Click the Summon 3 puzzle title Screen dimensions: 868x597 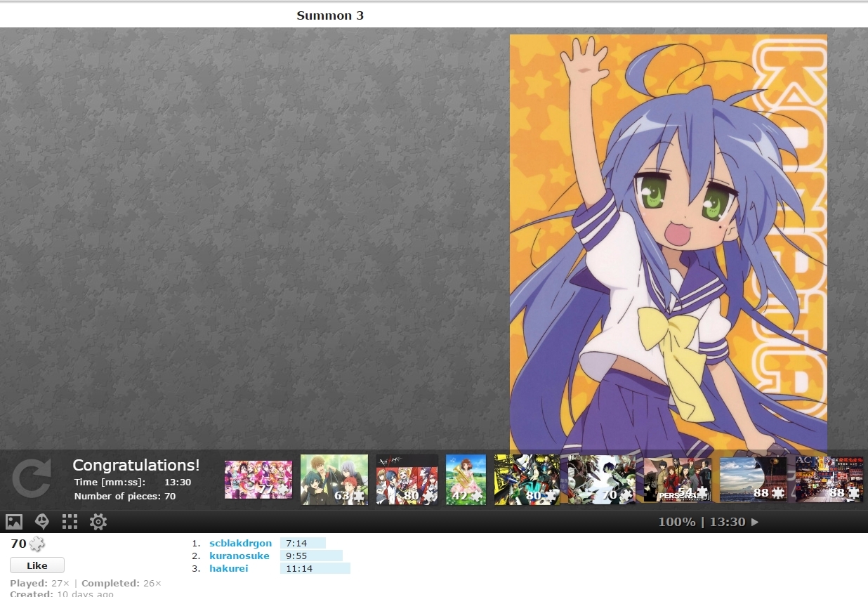click(330, 15)
